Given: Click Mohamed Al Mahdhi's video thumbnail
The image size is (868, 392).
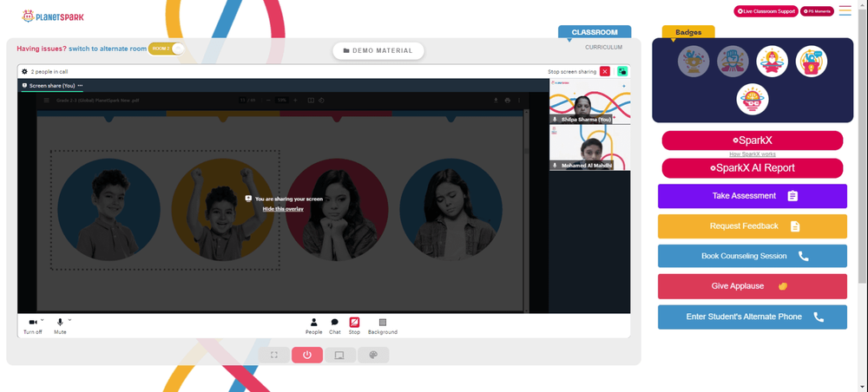Looking at the screenshot, I should coord(589,147).
